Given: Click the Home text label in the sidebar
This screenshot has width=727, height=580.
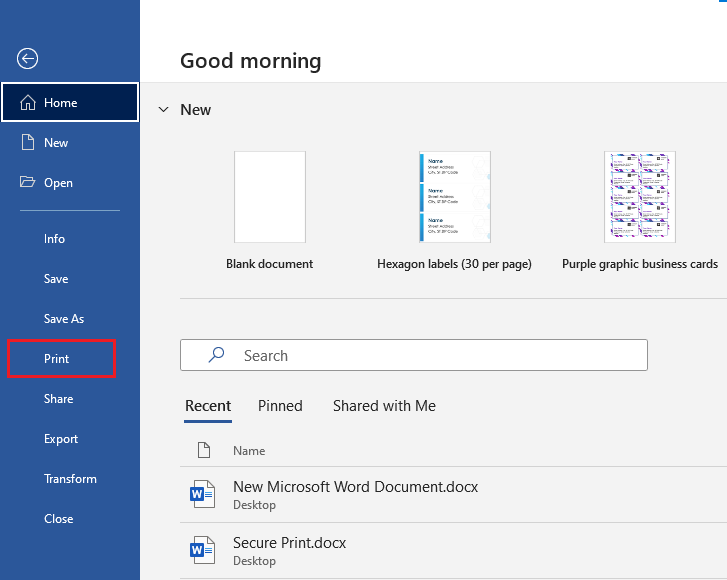Looking at the screenshot, I should pos(61,103).
